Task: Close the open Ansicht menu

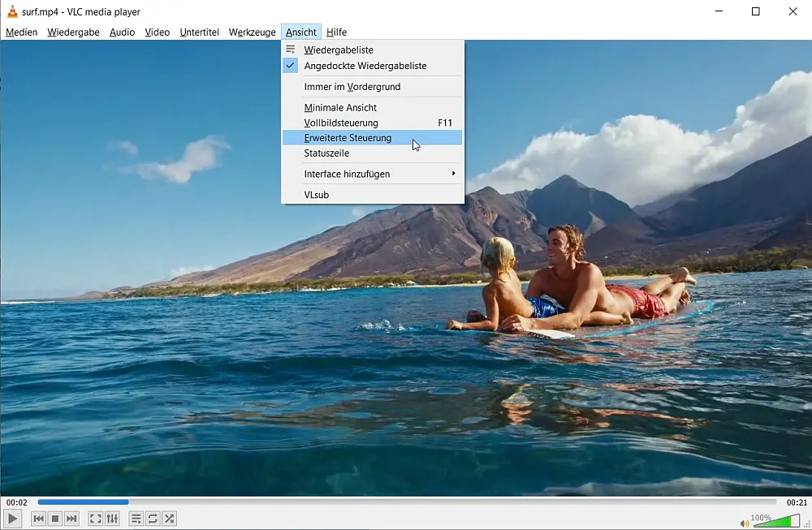Action: (301, 32)
